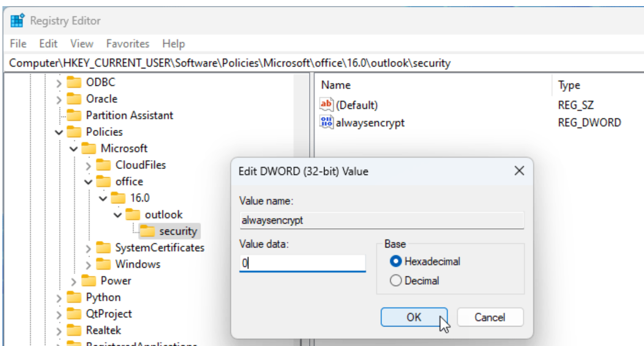The width and height of the screenshot is (644, 346).
Task: Select the Partition Assistant folder icon
Action: [74, 115]
